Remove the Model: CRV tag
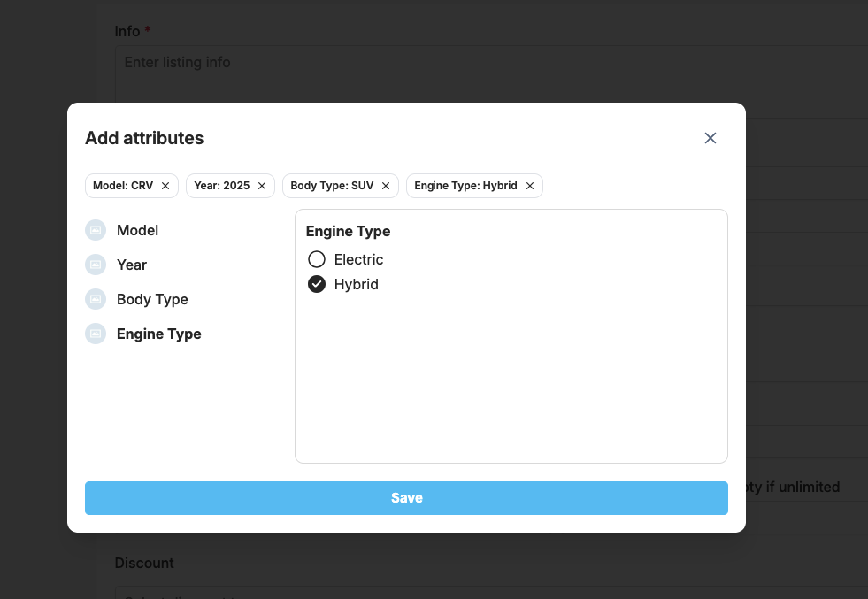The width and height of the screenshot is (868, 599). pyautogui.click(x=165, y=186)
